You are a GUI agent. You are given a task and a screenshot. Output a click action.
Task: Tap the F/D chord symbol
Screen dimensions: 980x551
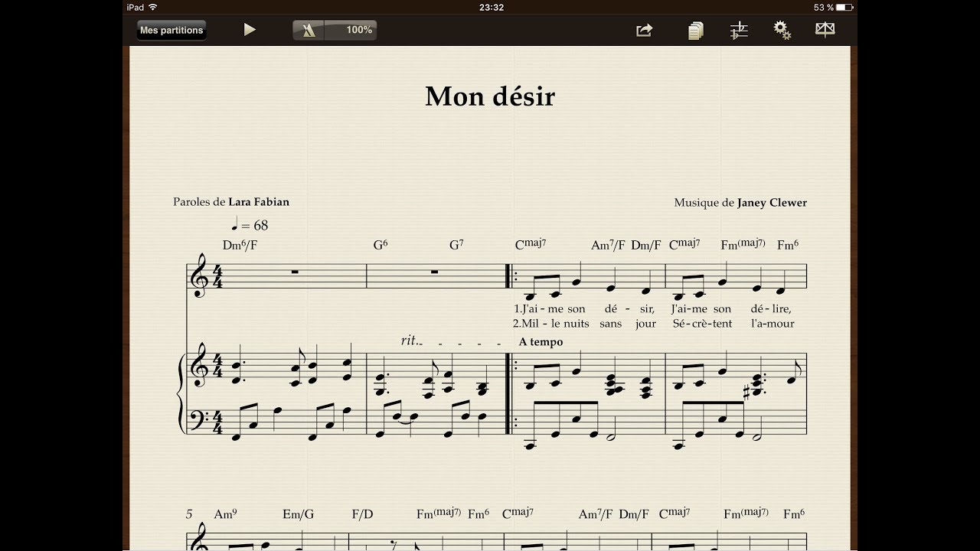tap(362, 514)
